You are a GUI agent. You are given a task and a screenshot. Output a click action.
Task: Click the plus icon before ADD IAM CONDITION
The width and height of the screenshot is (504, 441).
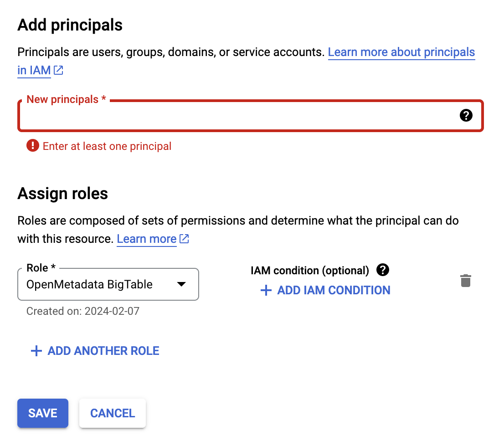click(x=266, y=290)
